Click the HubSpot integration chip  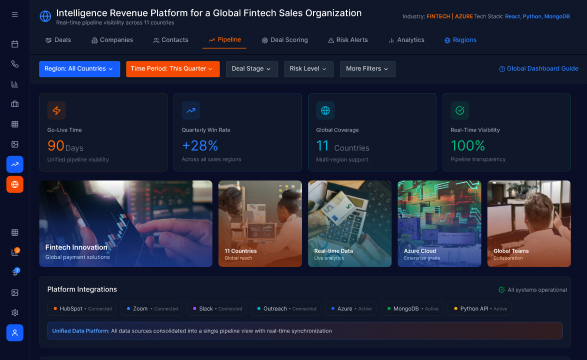tap(82, 309)
